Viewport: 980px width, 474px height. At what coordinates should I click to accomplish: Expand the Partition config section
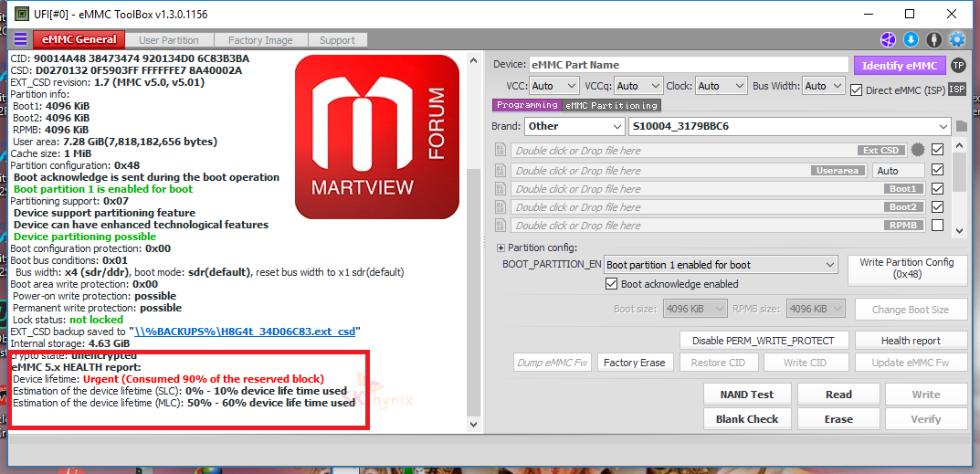(x=501, y=248)
